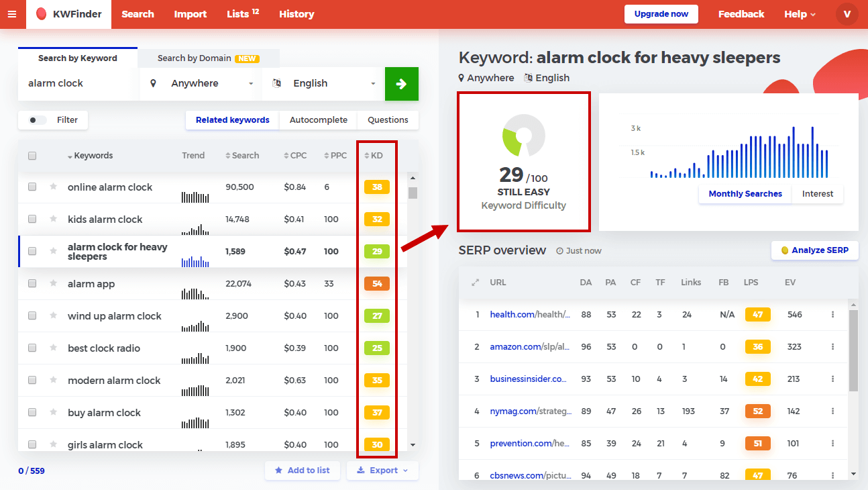Check the kids alarm clock checkbox
Image resolution: width=868 pixels, height=490 pixels.
point(32,219)
